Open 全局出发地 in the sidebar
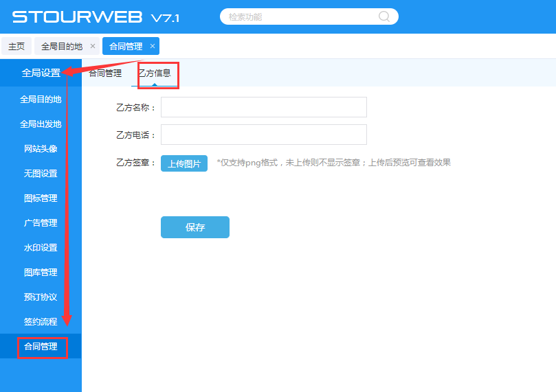556x392 pixels. [x=41, y=124]
